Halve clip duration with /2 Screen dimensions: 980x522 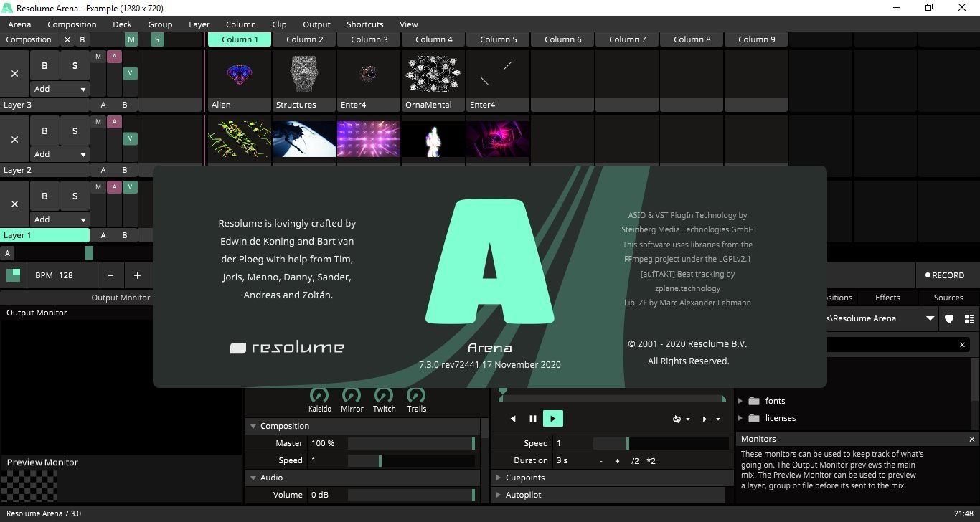point(635,460)
